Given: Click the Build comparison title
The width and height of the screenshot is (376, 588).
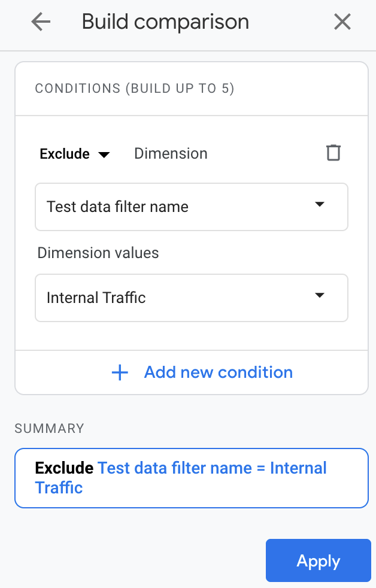Looking at the screenshot, I should click(x=165, y=22).
